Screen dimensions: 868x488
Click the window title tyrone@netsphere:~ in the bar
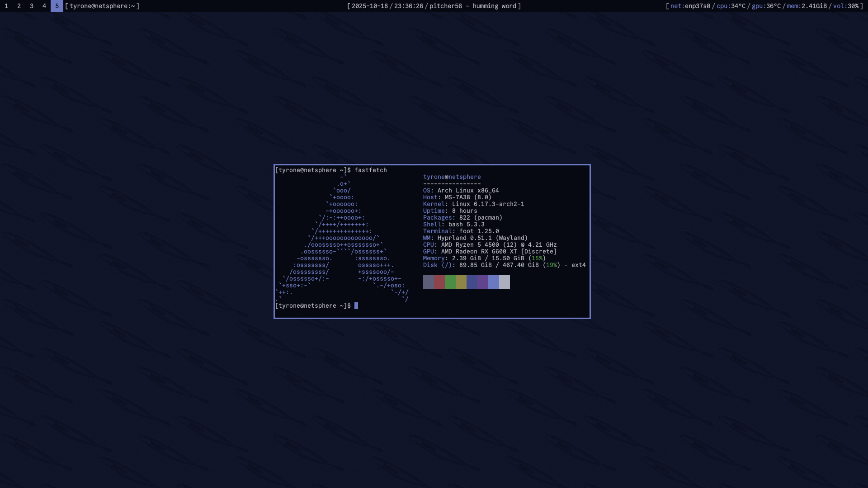102,6
